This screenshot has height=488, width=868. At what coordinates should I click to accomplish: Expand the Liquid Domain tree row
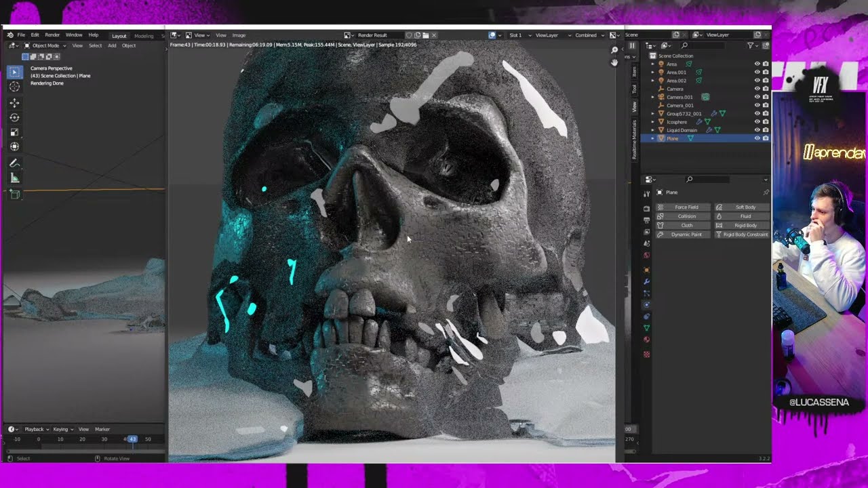(653, 130)
